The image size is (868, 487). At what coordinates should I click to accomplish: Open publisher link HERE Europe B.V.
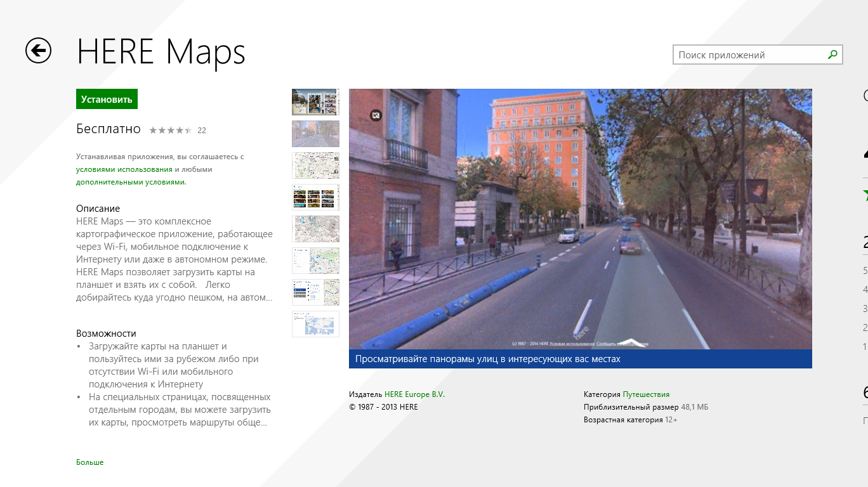point(415,394)
